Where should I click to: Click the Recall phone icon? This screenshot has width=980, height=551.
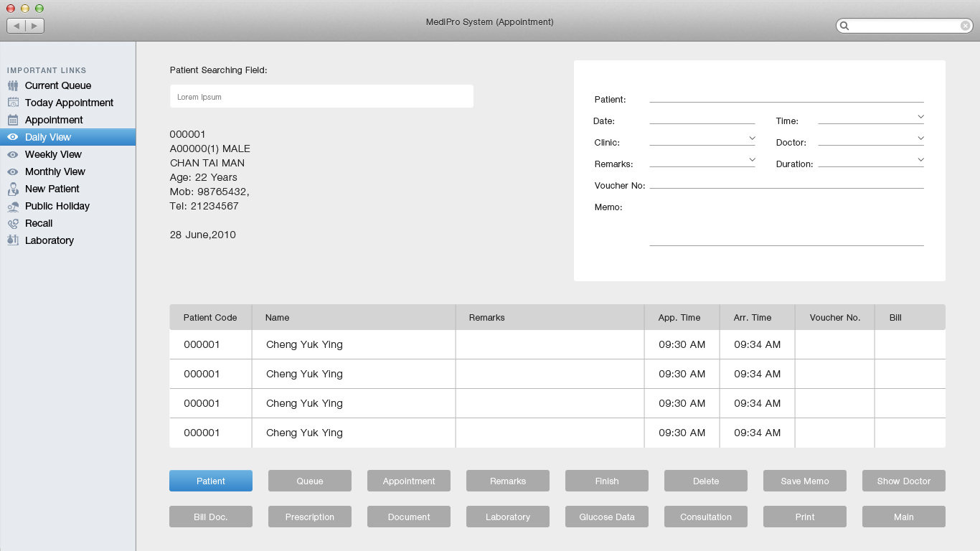[13, 223]
